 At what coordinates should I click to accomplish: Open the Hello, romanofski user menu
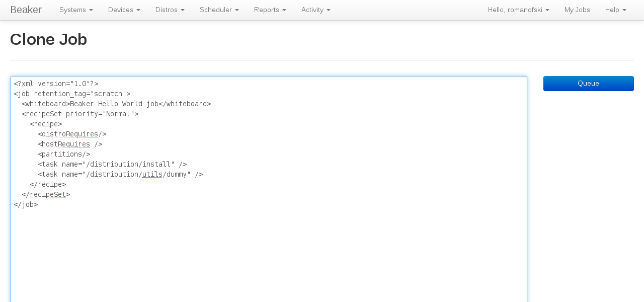[519, 10]
